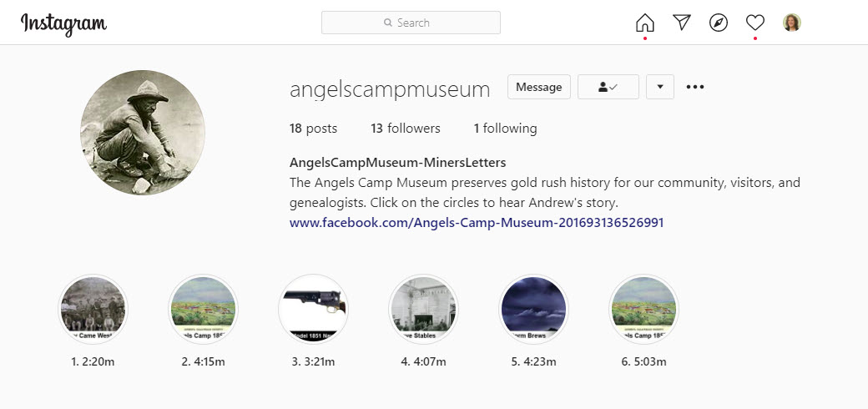Click in the Search field

[x=411, y=23]
